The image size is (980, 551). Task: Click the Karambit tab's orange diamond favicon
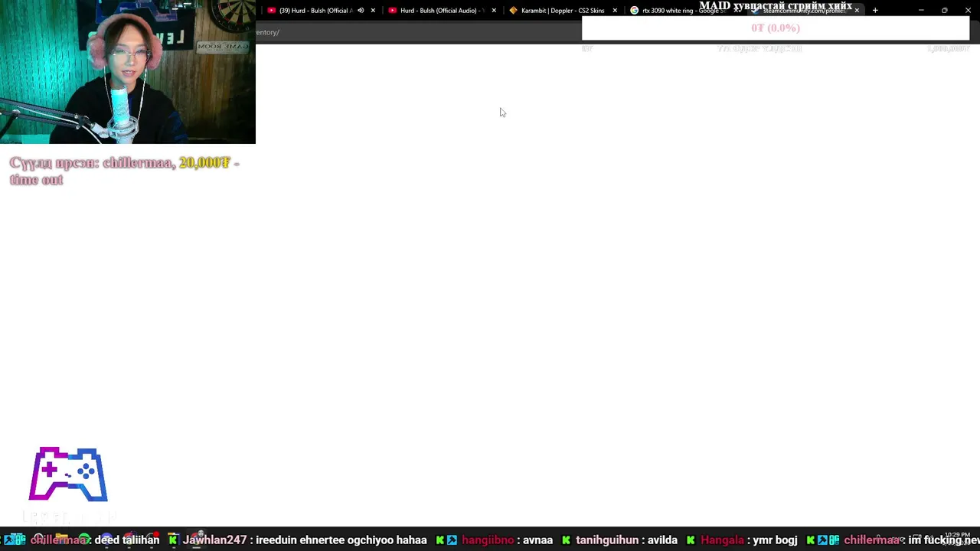pos(513,11)
